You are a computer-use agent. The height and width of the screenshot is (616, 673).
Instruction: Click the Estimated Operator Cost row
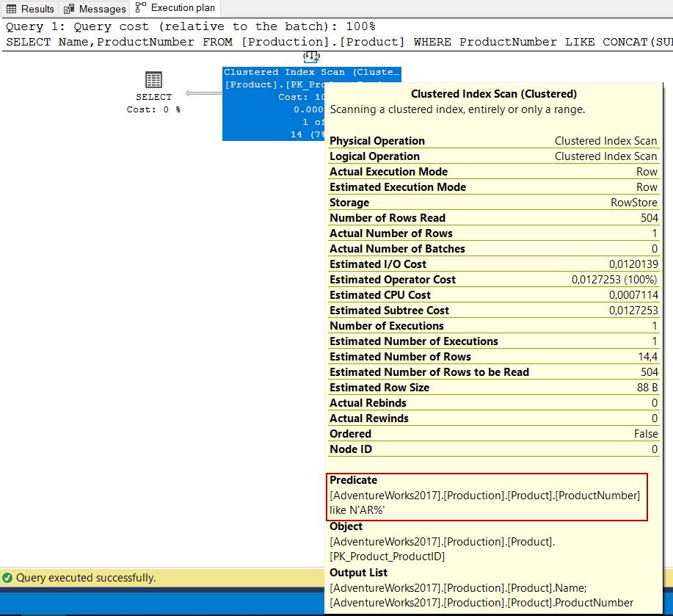(494, 280)
